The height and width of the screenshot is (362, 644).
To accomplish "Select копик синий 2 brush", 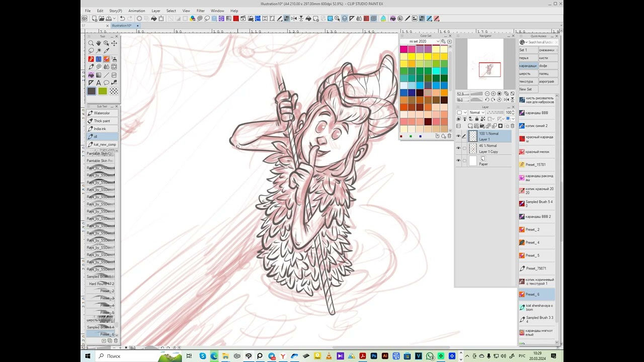I will [x=537, y=126].
